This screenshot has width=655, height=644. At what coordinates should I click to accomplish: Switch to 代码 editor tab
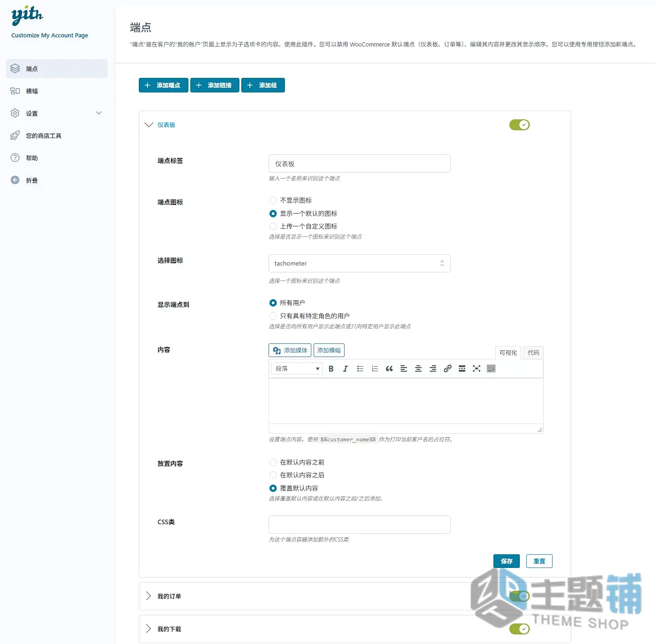[x=533, y=353]
